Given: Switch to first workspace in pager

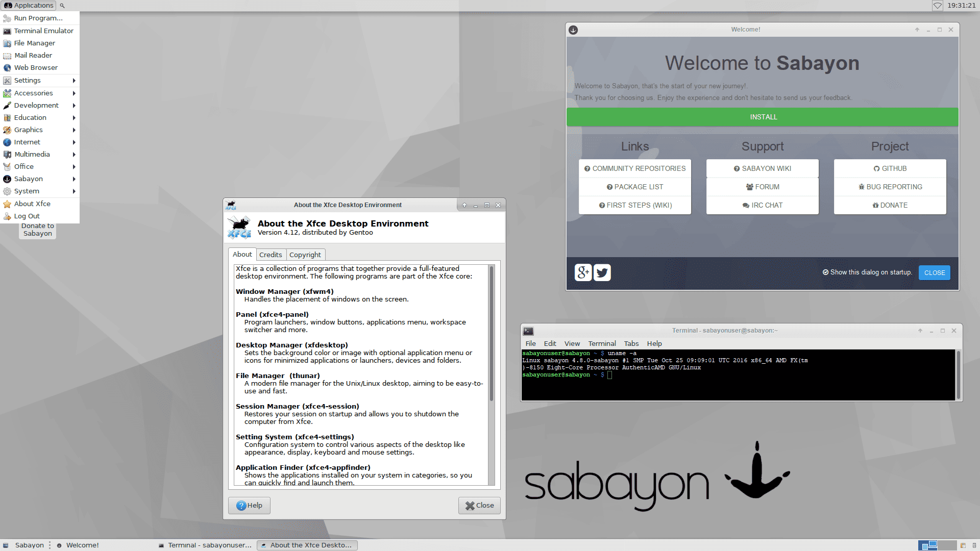Looking at the screenshot, I should [x=928, y=545].
